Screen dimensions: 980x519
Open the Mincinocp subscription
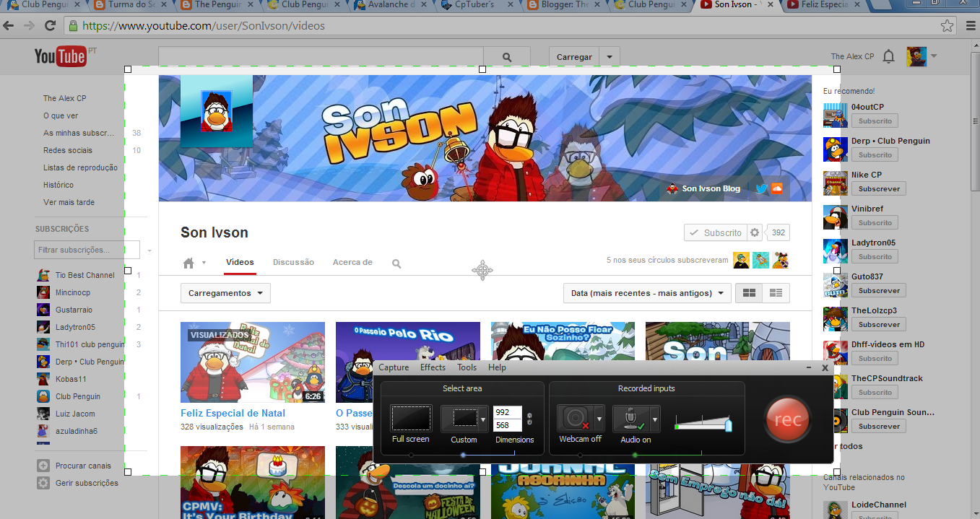[x=73, y=292]
